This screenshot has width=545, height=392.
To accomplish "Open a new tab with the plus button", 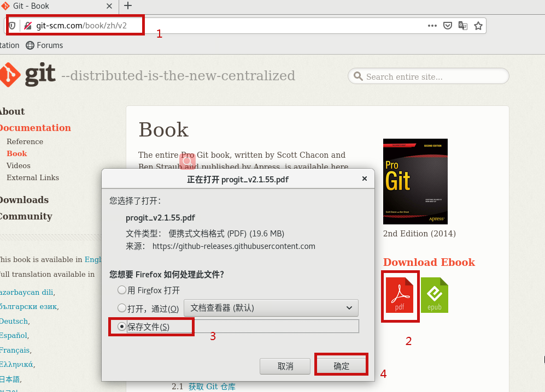I will tap(128, 5).
